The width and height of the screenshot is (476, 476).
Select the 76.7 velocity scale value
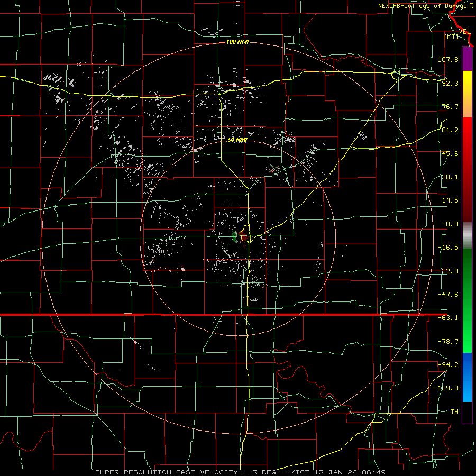(450, 106)
